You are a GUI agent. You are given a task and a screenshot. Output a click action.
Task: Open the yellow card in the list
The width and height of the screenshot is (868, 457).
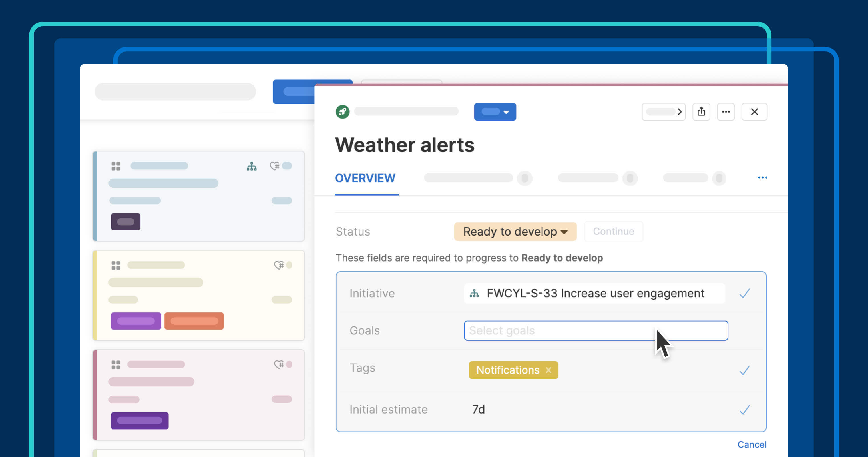[x=198, y=296]
